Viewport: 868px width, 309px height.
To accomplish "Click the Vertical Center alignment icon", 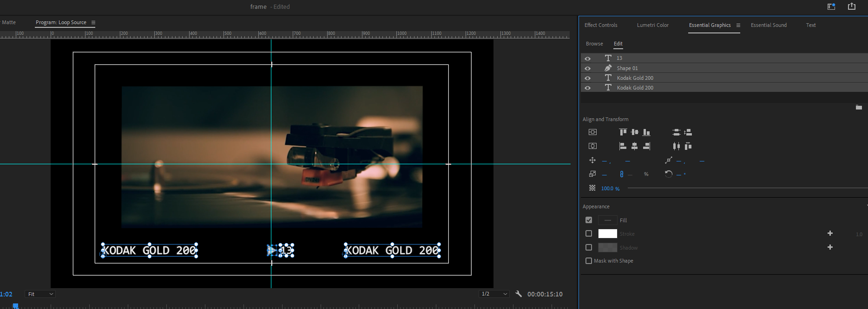I will [x=634, y=132].
